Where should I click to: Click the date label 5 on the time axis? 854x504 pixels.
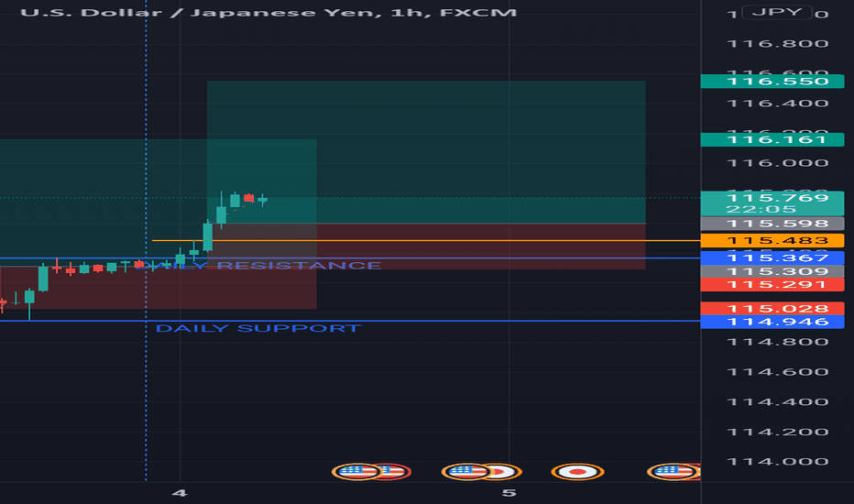click(509, 493)
